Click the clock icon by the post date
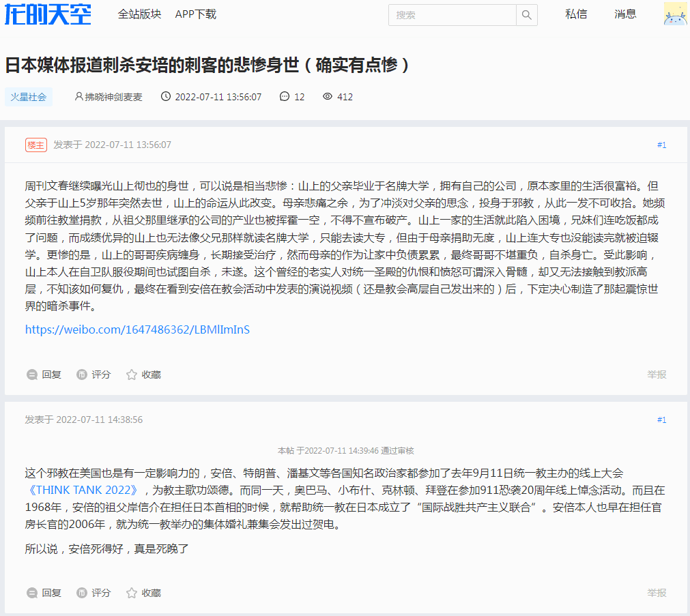690x616 pixels. 165,96
